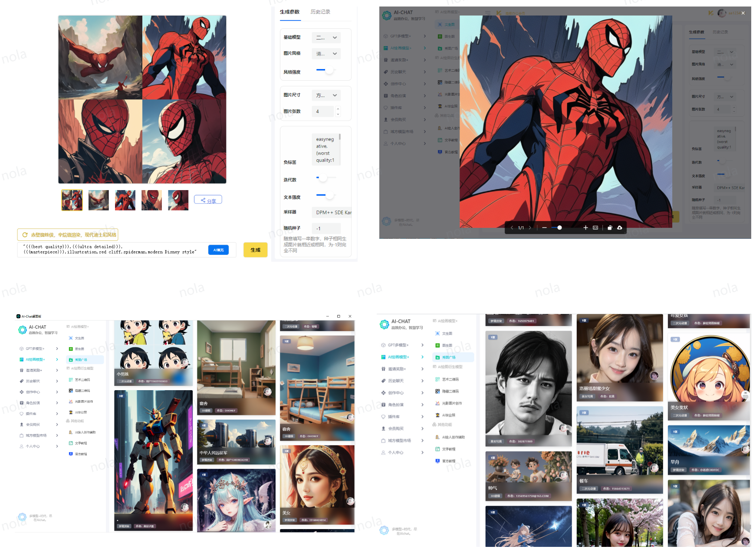Click the rotate icon in preview toolbar
This screenshot has width=756, height=556.
coord(610,227)
